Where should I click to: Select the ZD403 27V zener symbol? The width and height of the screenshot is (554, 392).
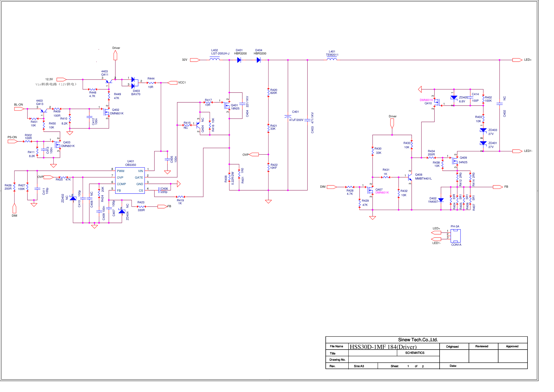pyautogui.click(x=483, y=130)
